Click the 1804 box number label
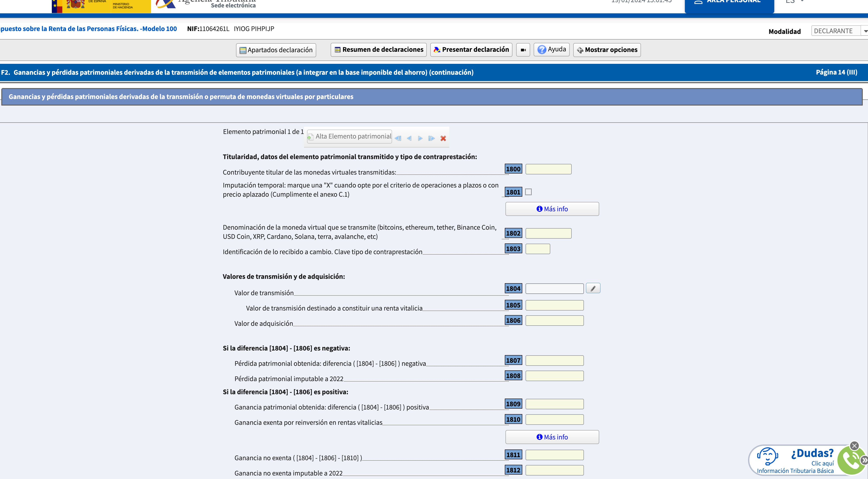 tap(513, 289)
